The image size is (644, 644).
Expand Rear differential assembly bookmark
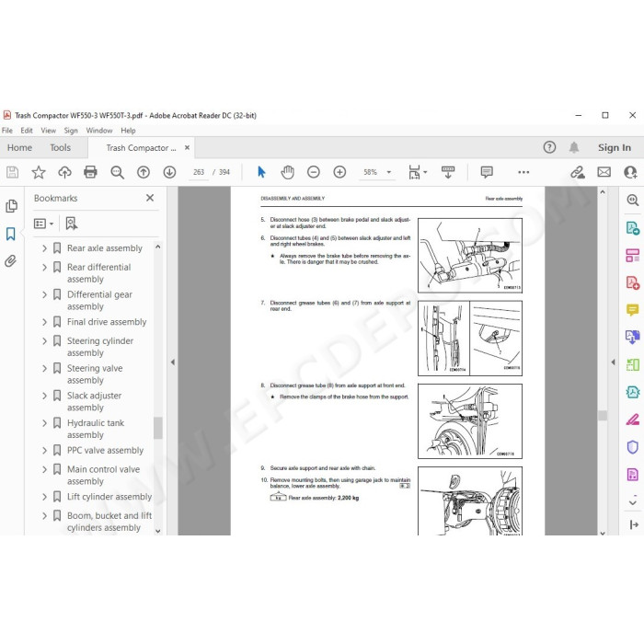[44, 268]
